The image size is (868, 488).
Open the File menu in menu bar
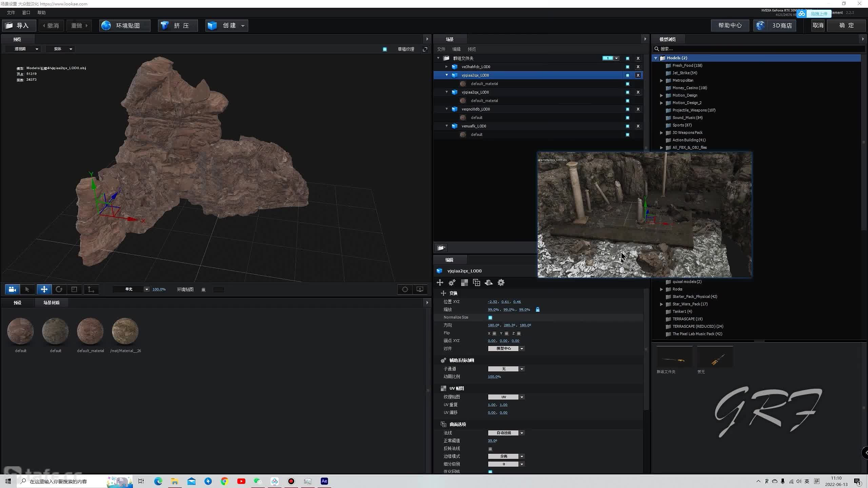tap(11, 13)
